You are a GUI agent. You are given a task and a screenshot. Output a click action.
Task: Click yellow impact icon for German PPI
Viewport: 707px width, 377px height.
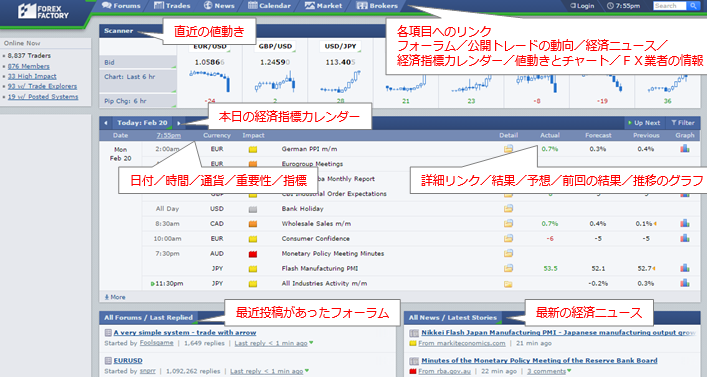[x=253, y=149]
